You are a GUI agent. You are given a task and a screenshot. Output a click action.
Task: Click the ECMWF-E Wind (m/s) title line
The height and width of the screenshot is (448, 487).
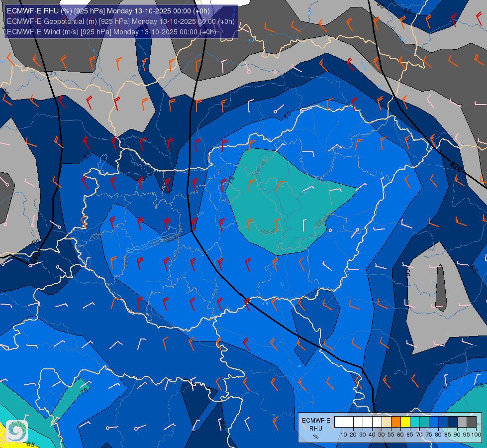(x=111, y=32)
